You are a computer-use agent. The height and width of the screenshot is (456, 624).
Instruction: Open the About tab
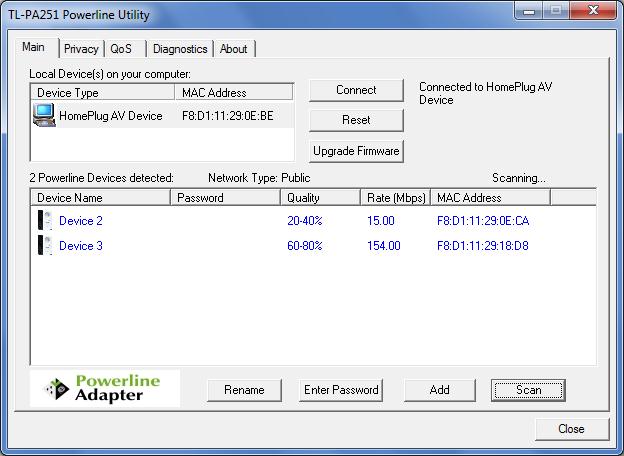pyautogui.click(x=233, y=48)
